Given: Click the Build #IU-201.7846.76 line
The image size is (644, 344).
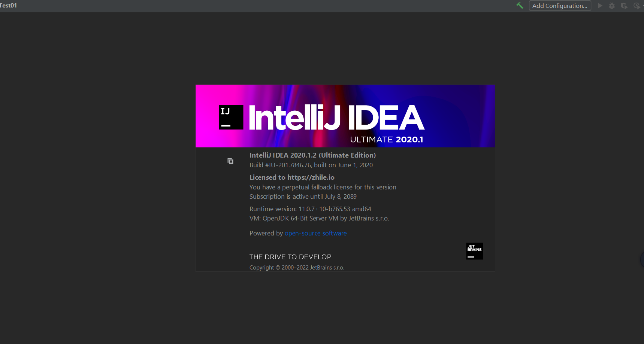Looking at the screenshot, I should [311, 165].
